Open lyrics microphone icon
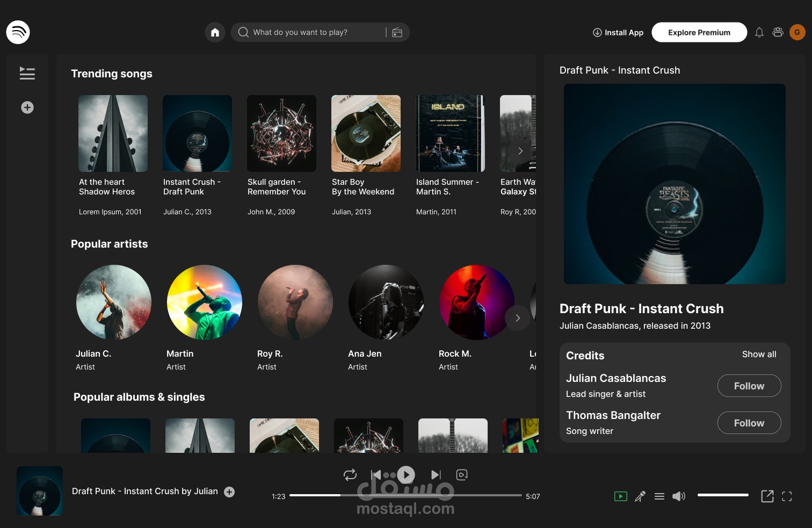Image resolution: width=812 pixels, height=528 pixels. (x=640, y=496)
